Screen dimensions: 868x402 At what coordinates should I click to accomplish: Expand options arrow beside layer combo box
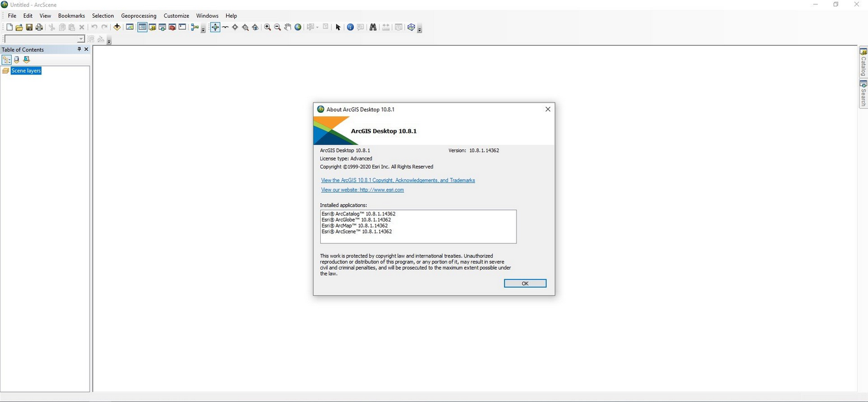[109, 41]
